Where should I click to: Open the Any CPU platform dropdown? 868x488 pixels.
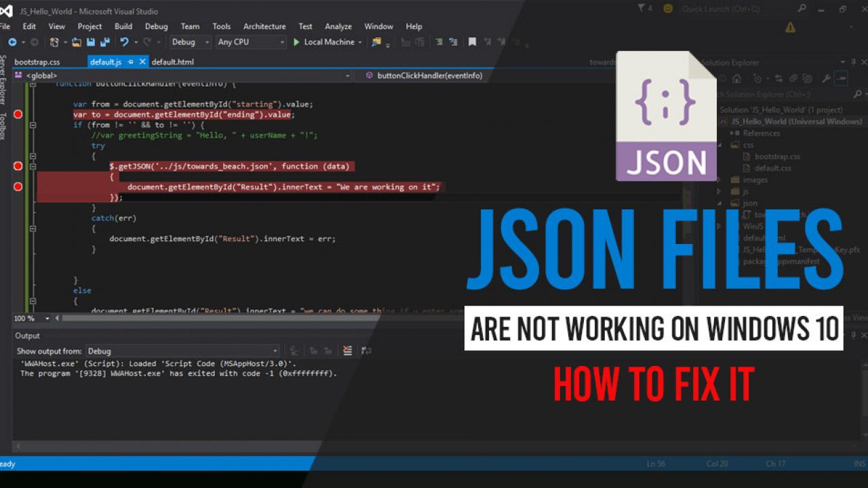point(251,42)
